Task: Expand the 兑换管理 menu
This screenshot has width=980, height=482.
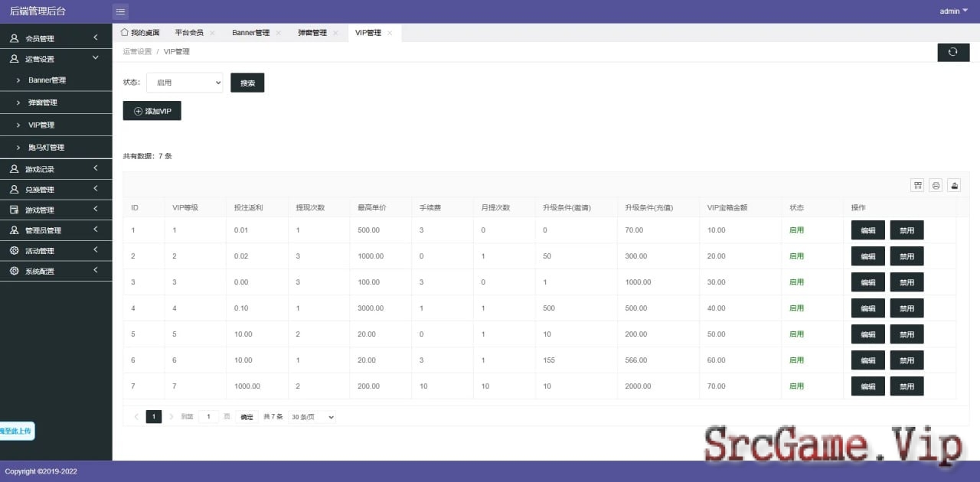Action: tap(95, 188)
